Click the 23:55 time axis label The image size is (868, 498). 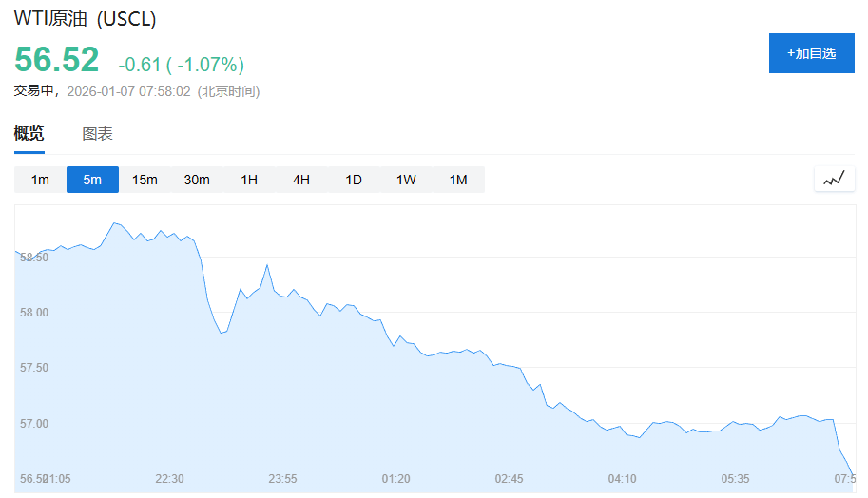[x=282, y=478]
